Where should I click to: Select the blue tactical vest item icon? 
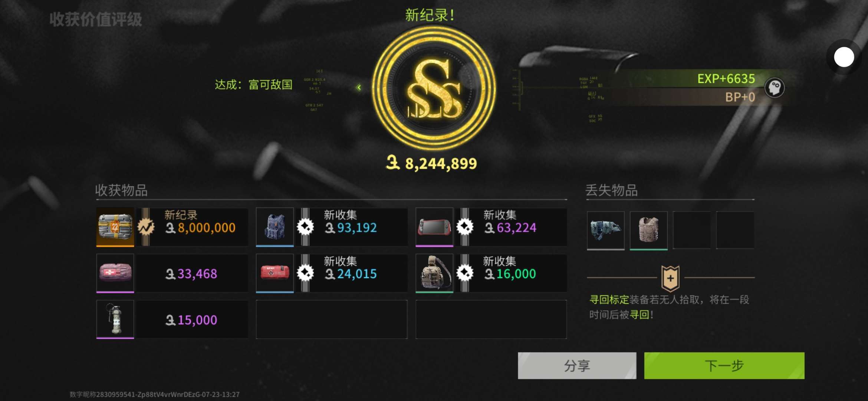275,227
